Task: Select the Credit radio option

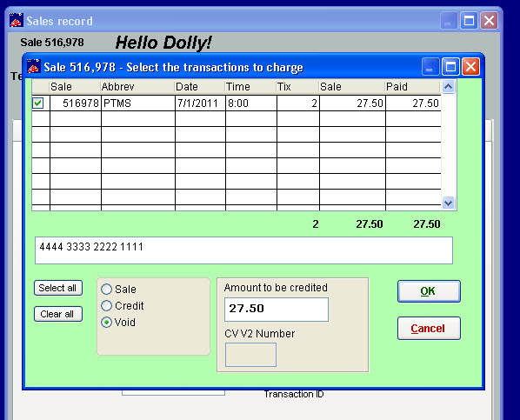Action: point(106,305)
